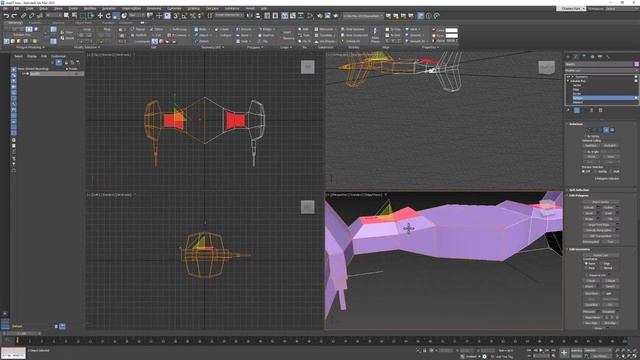The width and height of the screenshot is (640, 360).
Task: Activate the Select and Scale tool
Action: [116, 16]
